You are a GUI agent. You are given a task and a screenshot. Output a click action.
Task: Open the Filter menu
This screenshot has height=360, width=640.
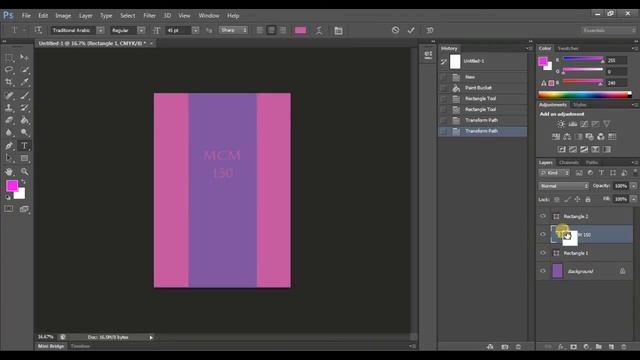point(149,16)
